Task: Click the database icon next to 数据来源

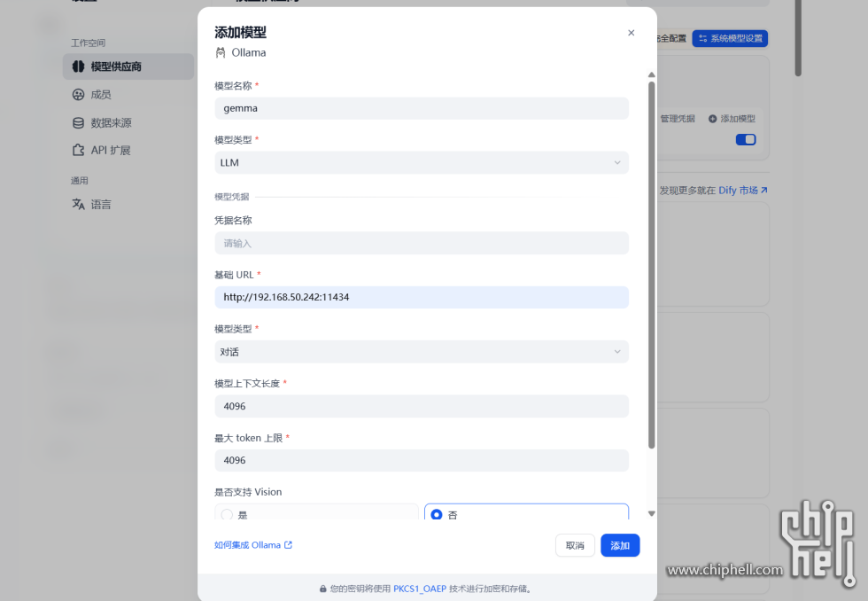Action: click(78, 122)
